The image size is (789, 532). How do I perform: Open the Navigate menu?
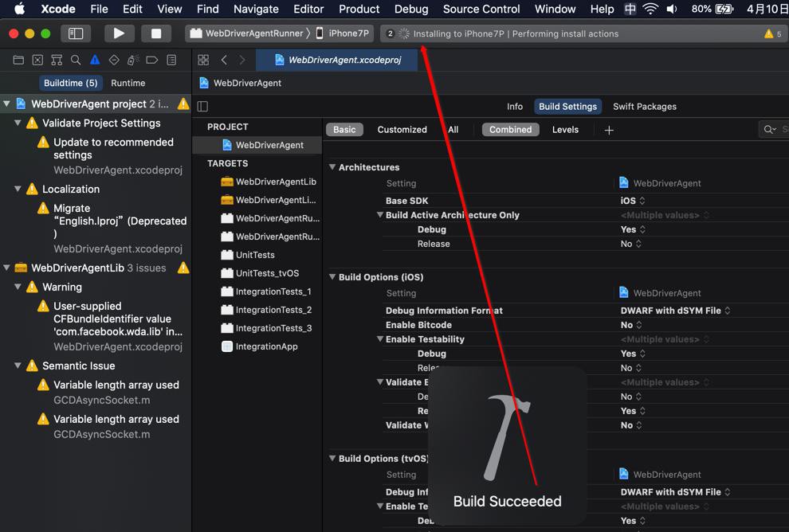[256, 9]
